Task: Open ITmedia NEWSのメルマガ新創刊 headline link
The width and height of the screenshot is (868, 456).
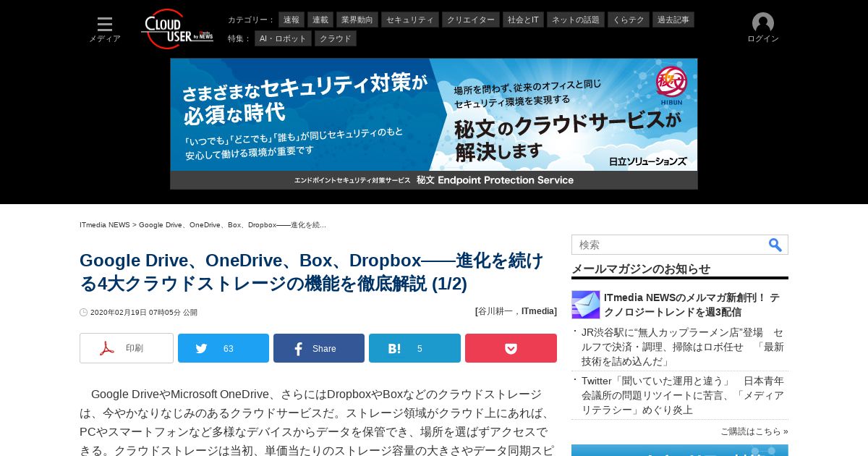Action: (x=692, y=305)
